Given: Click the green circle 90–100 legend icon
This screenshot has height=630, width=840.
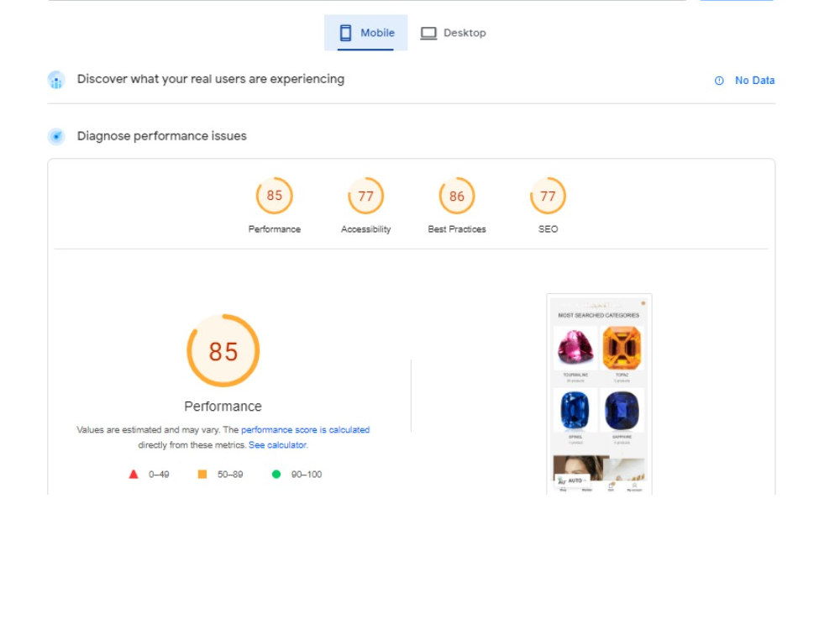Looking at the screenshot, I should pos(276,474).
